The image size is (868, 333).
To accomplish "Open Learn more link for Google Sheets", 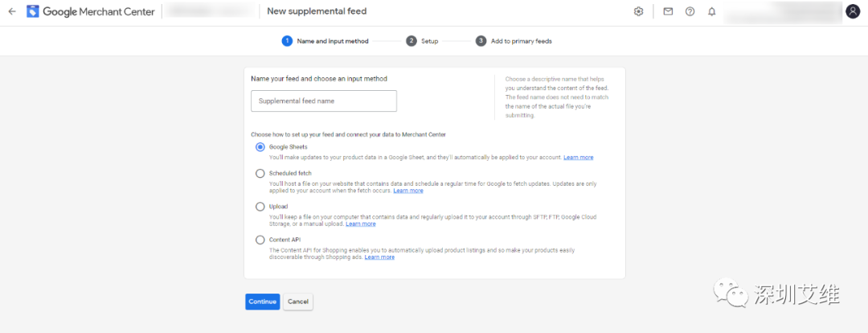I will pos(578,158).
